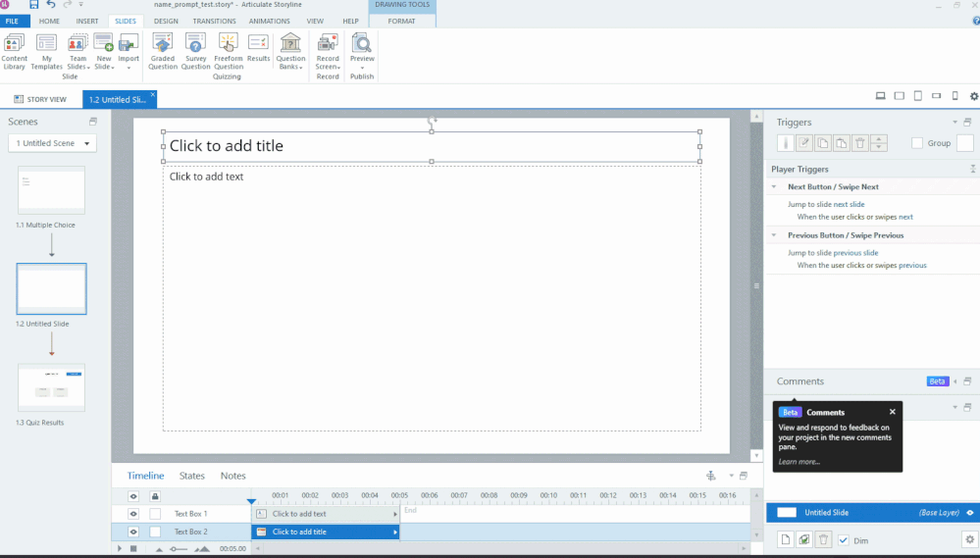The image size is (980, 558).
Task: Toggle the Dim checkbox
Action: (x=843, y=540)
